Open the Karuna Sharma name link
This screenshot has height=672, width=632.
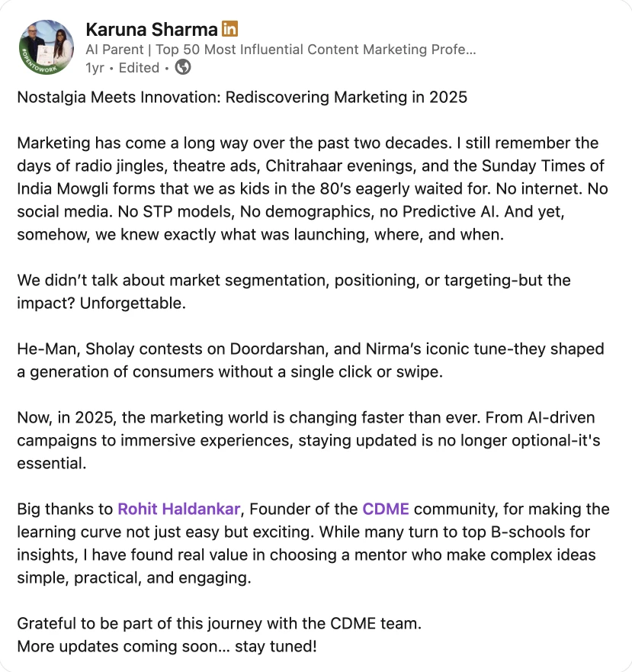[152, 30]
